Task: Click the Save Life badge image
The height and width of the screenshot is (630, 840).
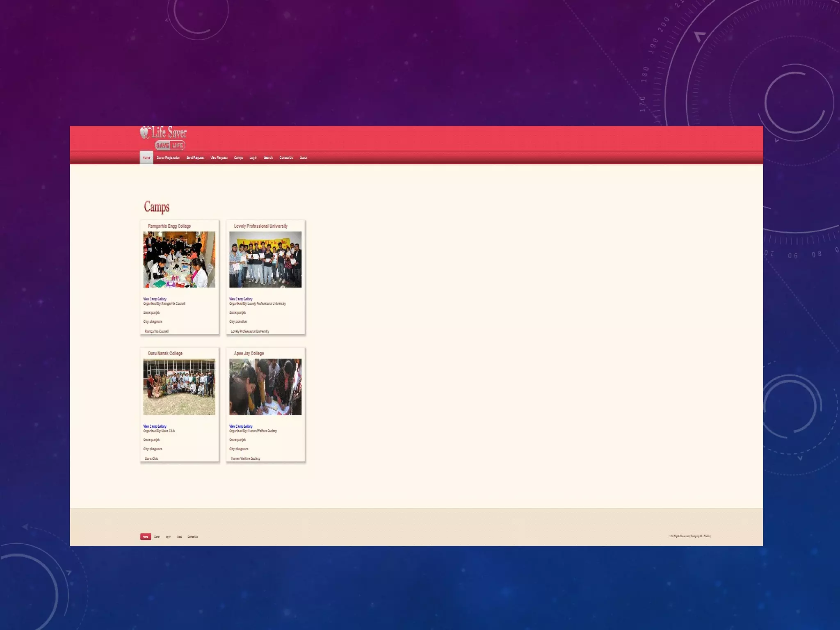Action: [x=170, y=145]
